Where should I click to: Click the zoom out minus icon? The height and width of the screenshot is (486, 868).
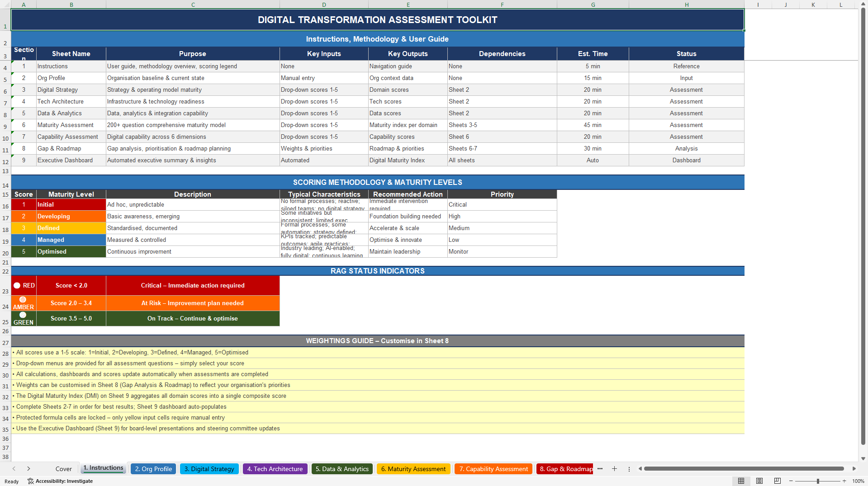[x=790, y=481]
